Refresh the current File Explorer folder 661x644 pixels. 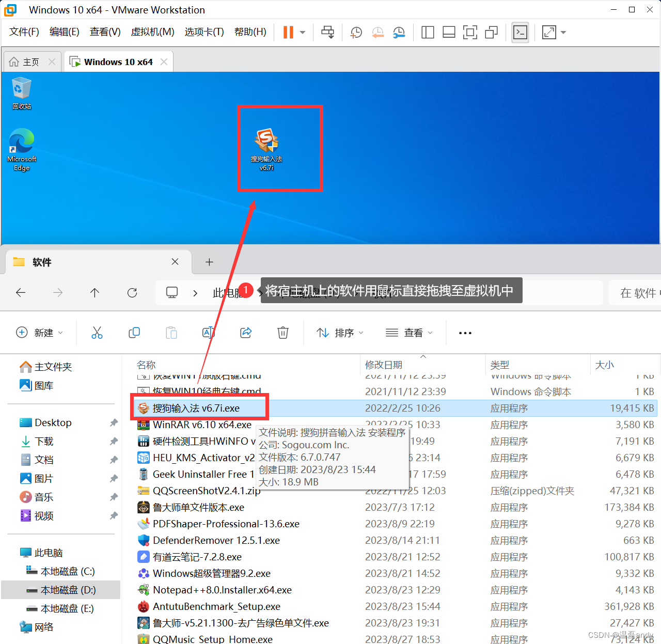[x=132, y=293]
